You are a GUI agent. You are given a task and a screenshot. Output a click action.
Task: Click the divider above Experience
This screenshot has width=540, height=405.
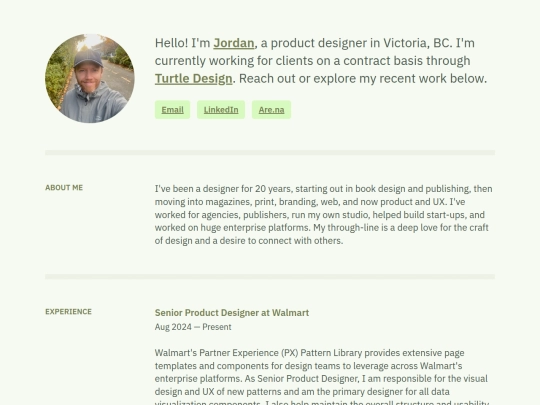pos(270,277)
